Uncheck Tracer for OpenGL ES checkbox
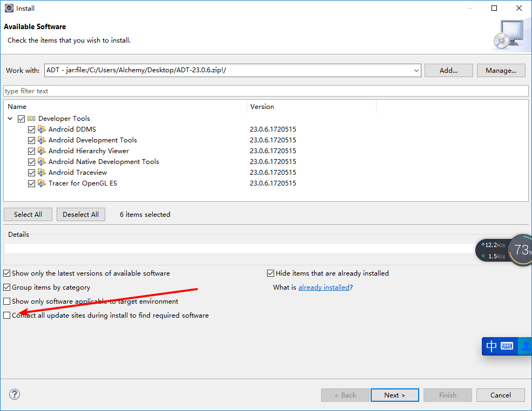The image size is (532, 411). tap(31, 184)
